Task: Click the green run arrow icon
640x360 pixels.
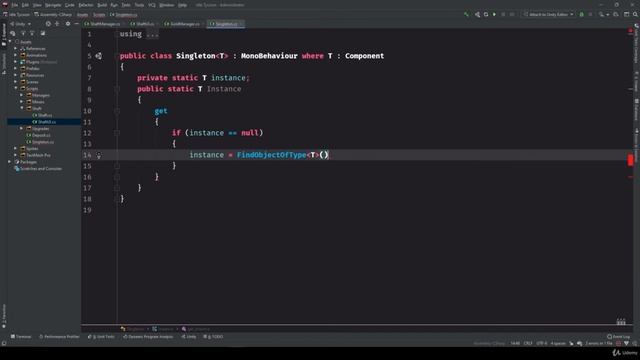Action: coord(494,14)
